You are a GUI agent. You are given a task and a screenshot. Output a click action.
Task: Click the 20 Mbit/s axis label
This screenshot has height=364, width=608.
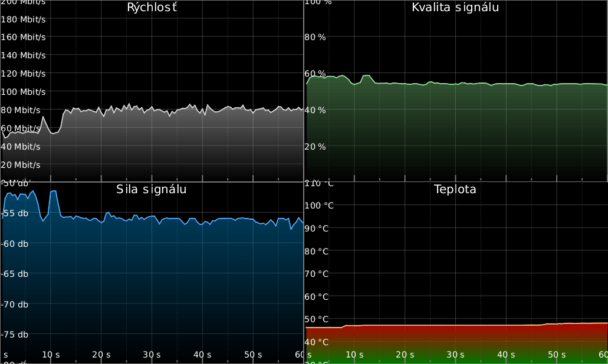click(21, 165)
